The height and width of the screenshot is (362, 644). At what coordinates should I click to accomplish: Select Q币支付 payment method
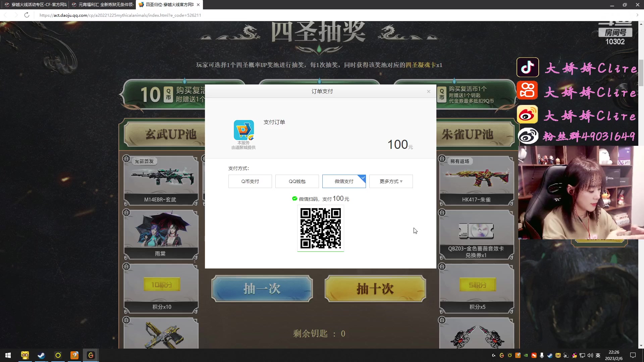tap(250, 181)
